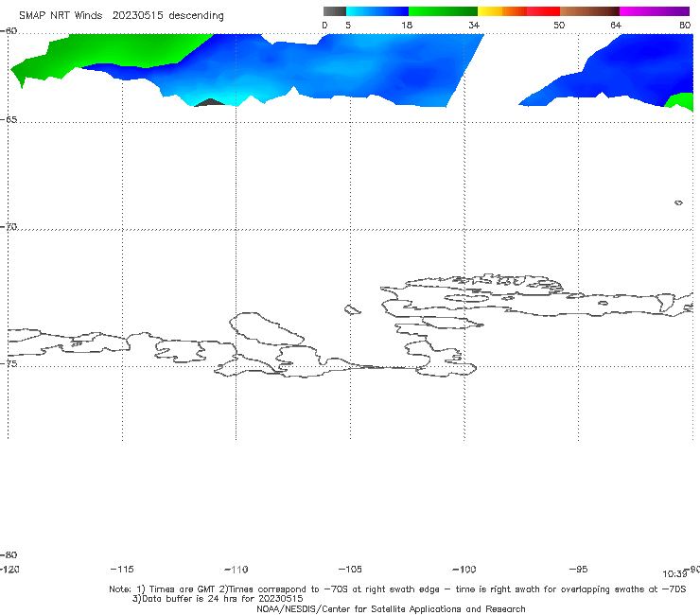Click the colorbar label '34'
Screen dimensions: 700x615
pos(474,25)
